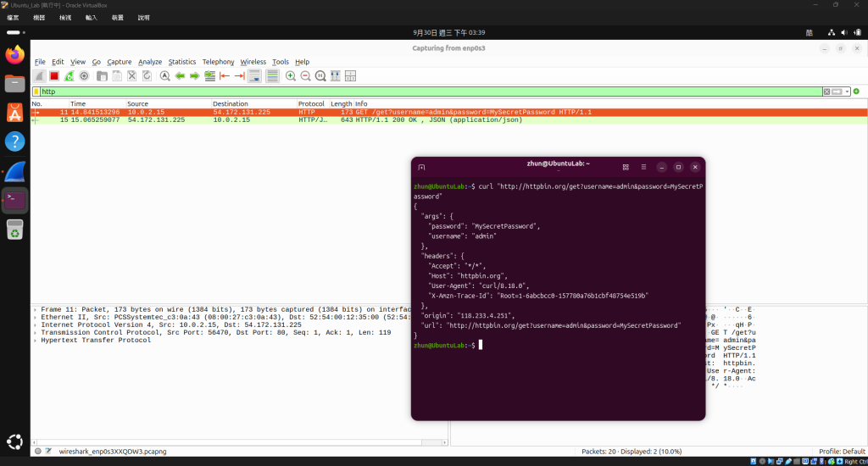
Task: Open capture file properties in status bar
Action: pyautogui.click(x=48, y=452)
